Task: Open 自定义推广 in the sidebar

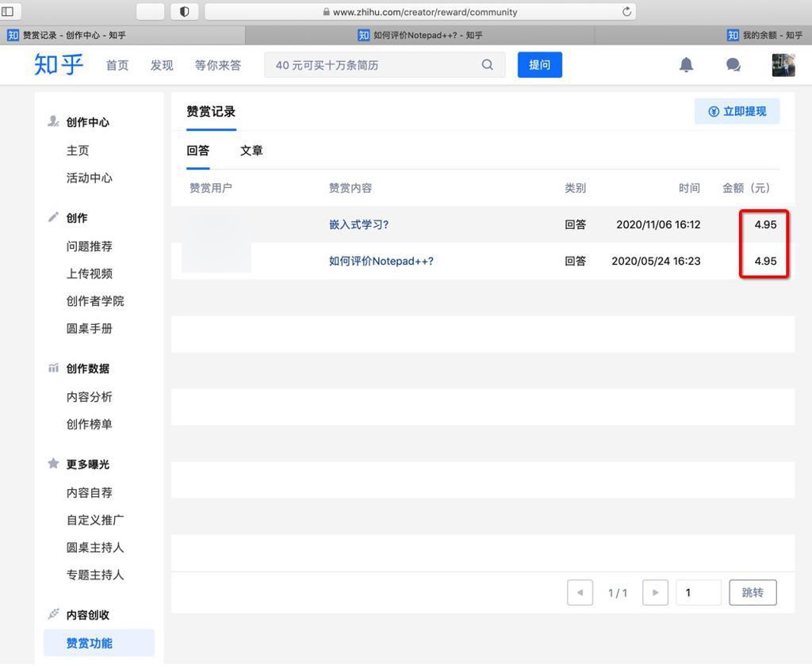Action: click(95, 520)
